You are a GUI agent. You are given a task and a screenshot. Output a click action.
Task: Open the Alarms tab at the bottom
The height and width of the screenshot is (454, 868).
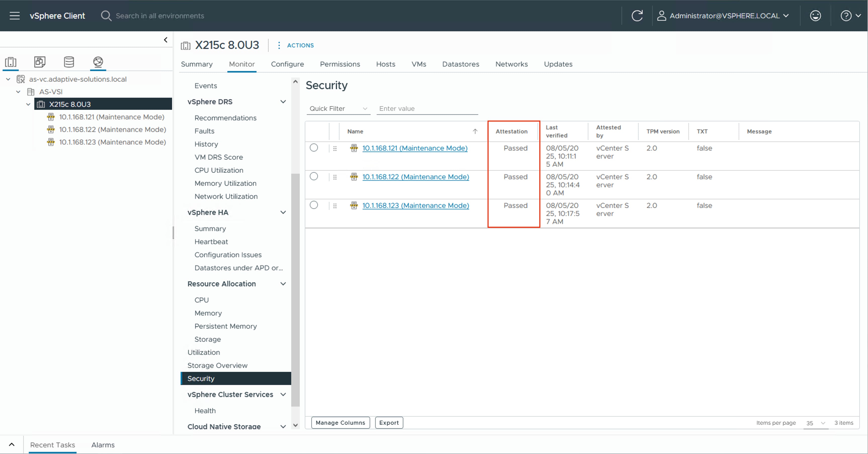pos(103,444)
